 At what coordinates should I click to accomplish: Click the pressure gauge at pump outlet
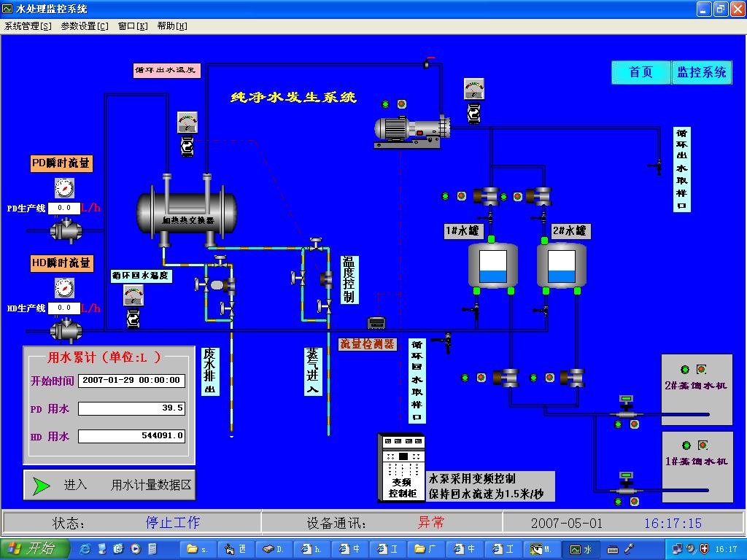click(x=474, y=89)
